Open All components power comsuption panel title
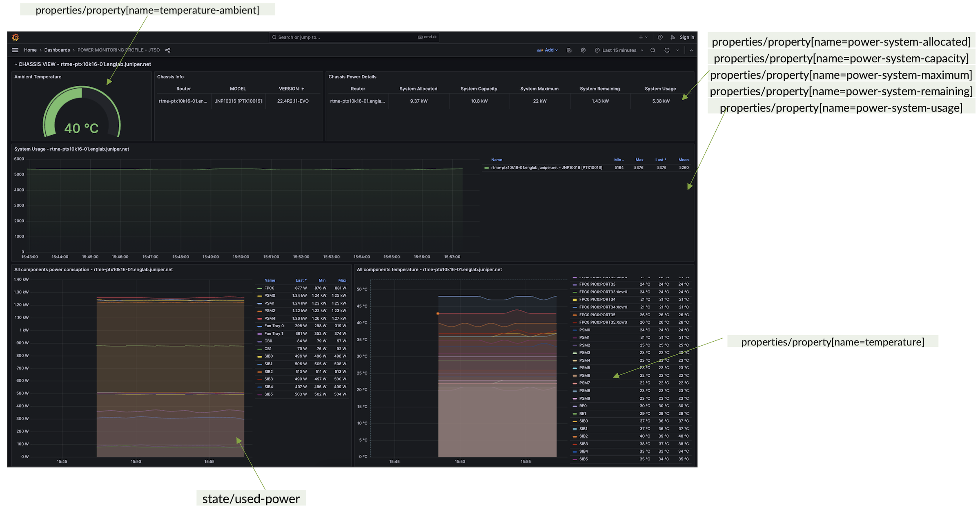Image resolution: width=980 pixels, height=510 pixels. point(94,270)
